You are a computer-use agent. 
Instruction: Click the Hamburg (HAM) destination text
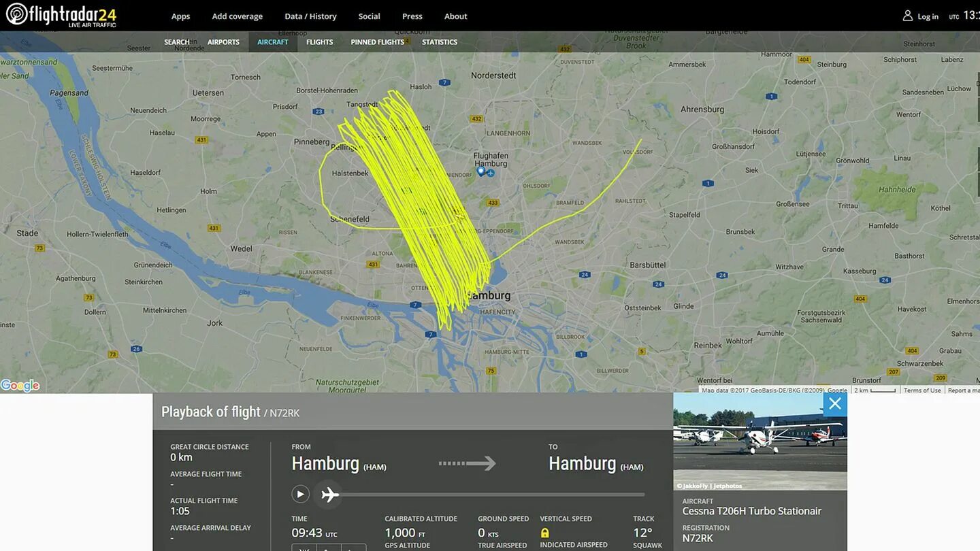(x=596, y=464)
